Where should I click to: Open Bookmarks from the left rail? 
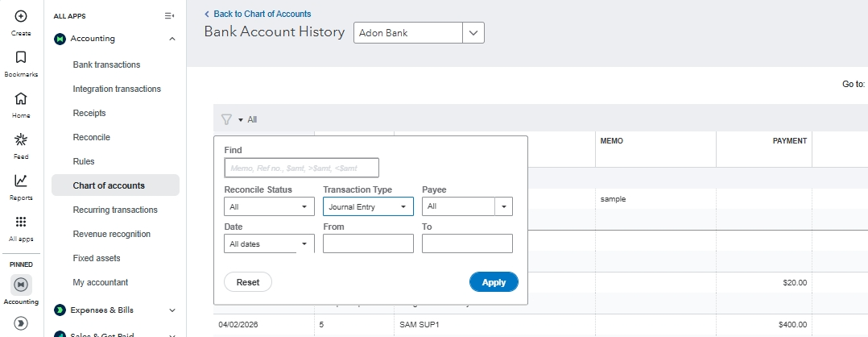(21, 57)
